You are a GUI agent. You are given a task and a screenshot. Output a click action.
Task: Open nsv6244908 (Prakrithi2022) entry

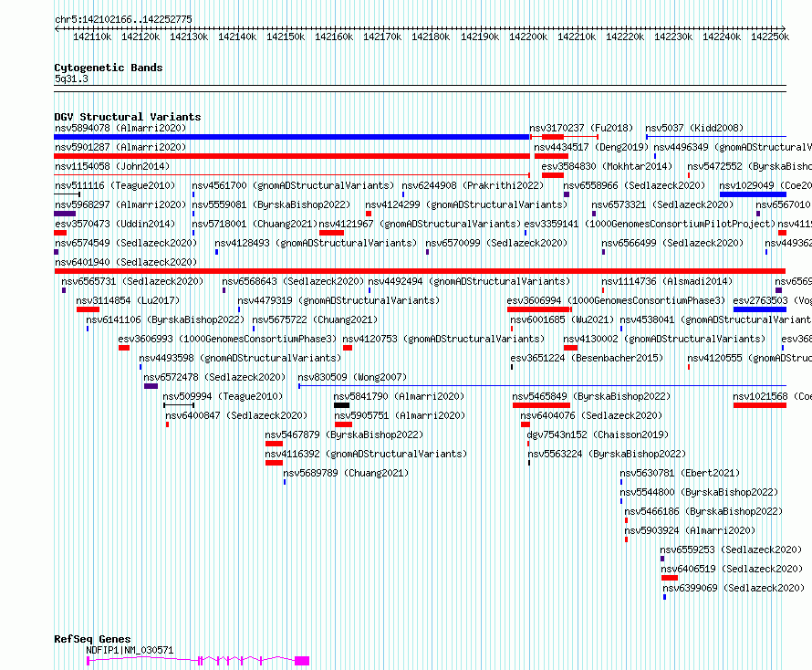coord(473,185)
